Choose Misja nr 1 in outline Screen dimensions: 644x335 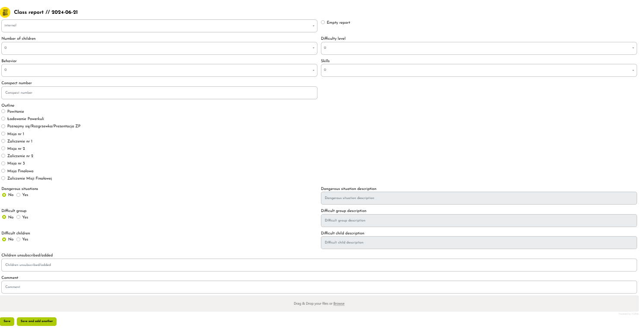[3, 134]
